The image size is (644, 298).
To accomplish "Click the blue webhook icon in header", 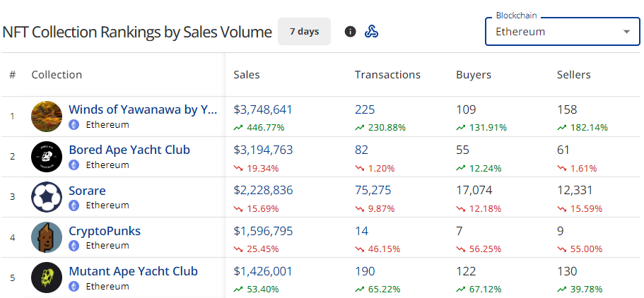I will coord(371,31).
